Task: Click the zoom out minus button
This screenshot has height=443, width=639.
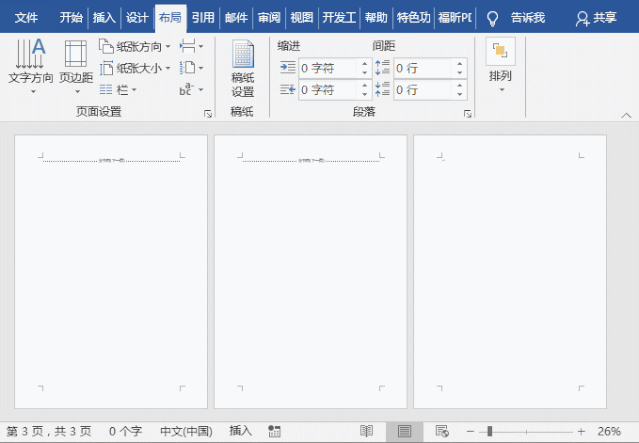Action: pos(470,431)
